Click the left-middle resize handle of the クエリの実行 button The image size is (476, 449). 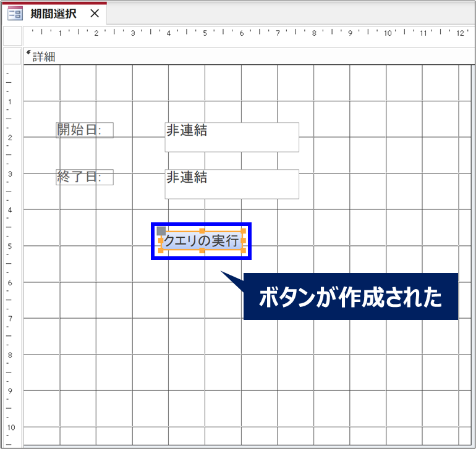coord(161,241)
